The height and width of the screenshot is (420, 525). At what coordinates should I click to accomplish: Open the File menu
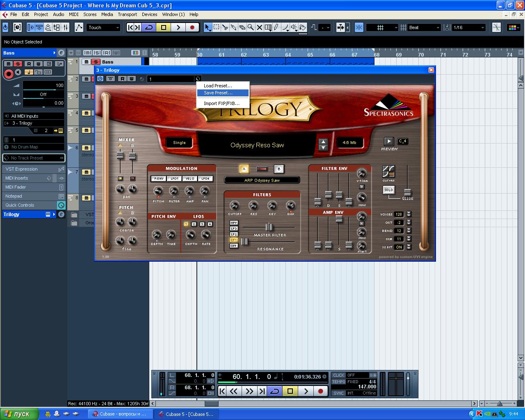coord(14,14)
